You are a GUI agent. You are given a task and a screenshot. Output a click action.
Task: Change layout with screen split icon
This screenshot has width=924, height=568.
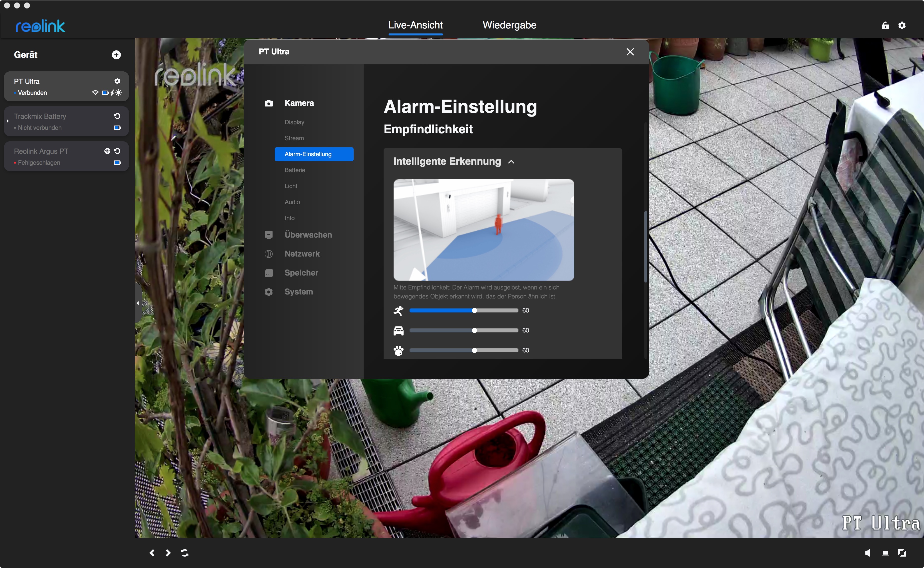click(x=885, y=553)
